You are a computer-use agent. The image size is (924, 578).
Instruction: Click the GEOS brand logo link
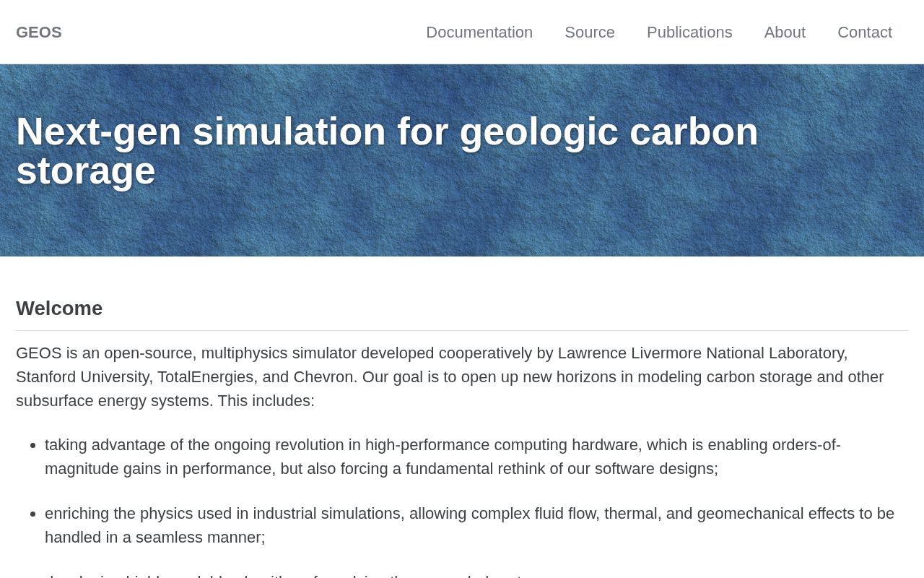pyautogui.click(x=39, y=33)
